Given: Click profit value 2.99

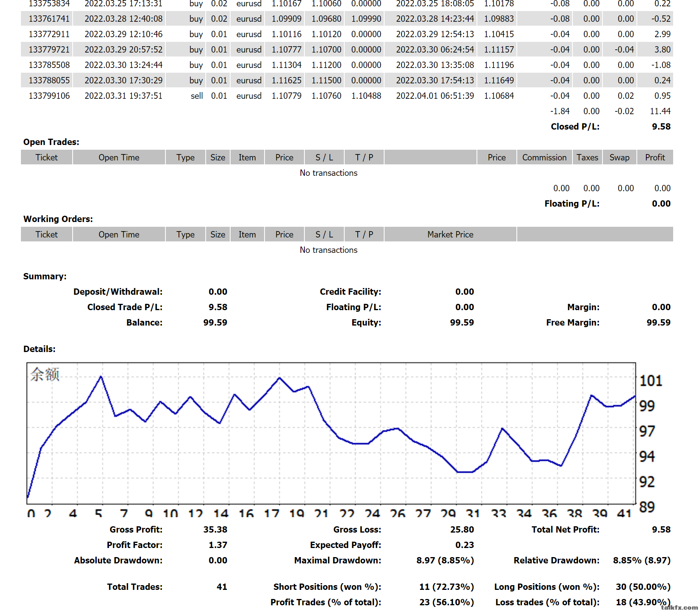Looking at the screenshot, I should pyautogui.click(x=662, y=34).
